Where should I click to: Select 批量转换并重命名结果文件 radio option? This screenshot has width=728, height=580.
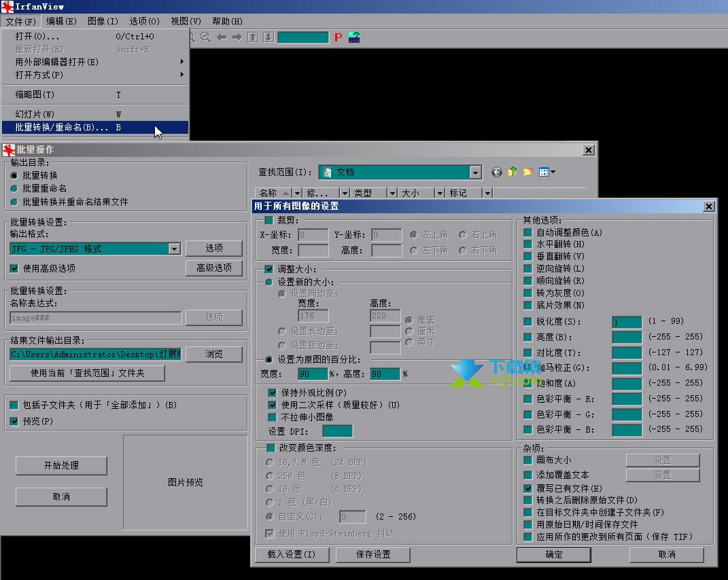pyautogui.click(x=14, y=202)
